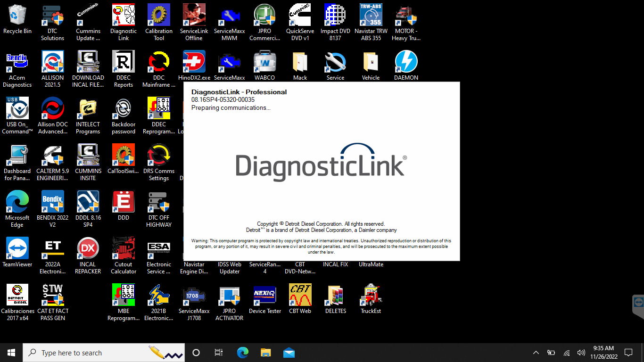
Task: Select the DAEMON Tools shortcut
Action: coord(406,62)
